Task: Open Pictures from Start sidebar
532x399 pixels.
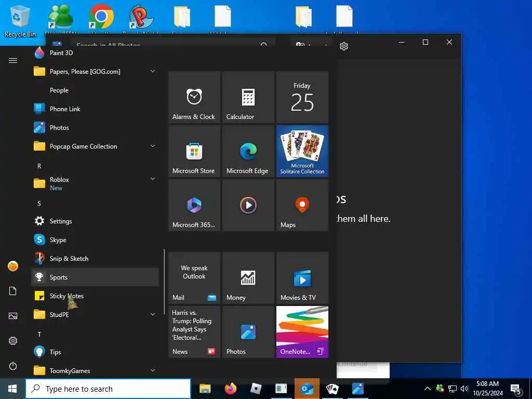Action: click(13, 316)
